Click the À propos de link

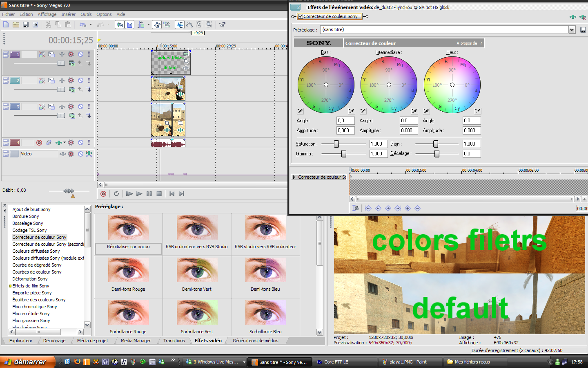[467, 43]
